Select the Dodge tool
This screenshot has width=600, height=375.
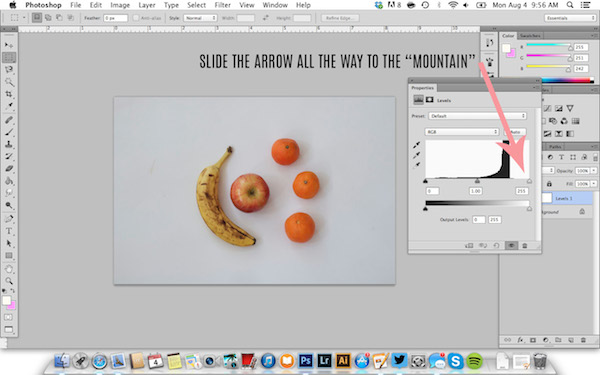tap(9, 205)
